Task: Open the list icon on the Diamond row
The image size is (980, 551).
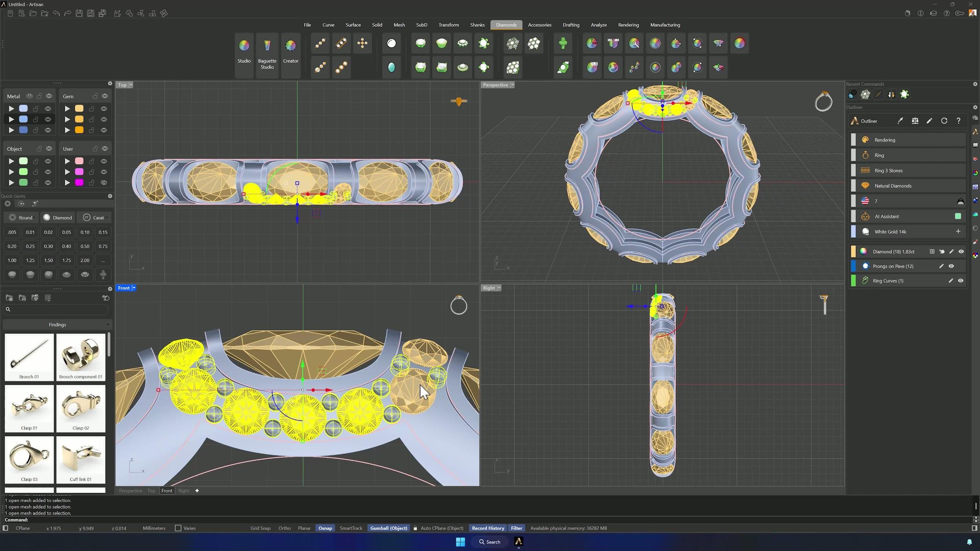Action: [932, 252]
